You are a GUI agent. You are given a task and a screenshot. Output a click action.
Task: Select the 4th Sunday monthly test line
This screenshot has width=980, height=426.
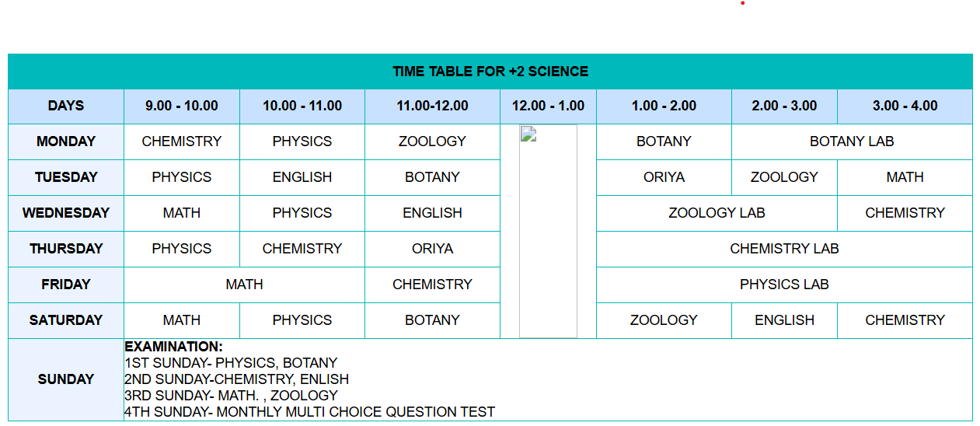click(309, 412)
